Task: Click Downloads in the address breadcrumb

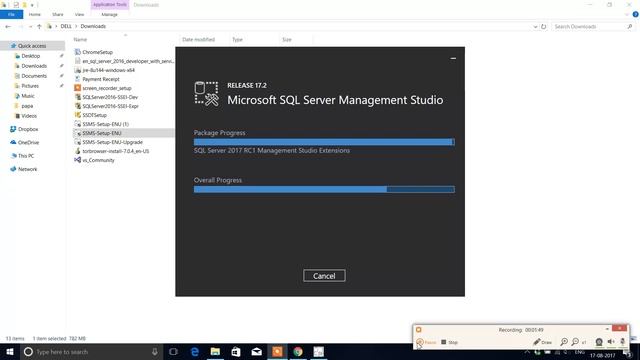Action: tap(93, 26)
